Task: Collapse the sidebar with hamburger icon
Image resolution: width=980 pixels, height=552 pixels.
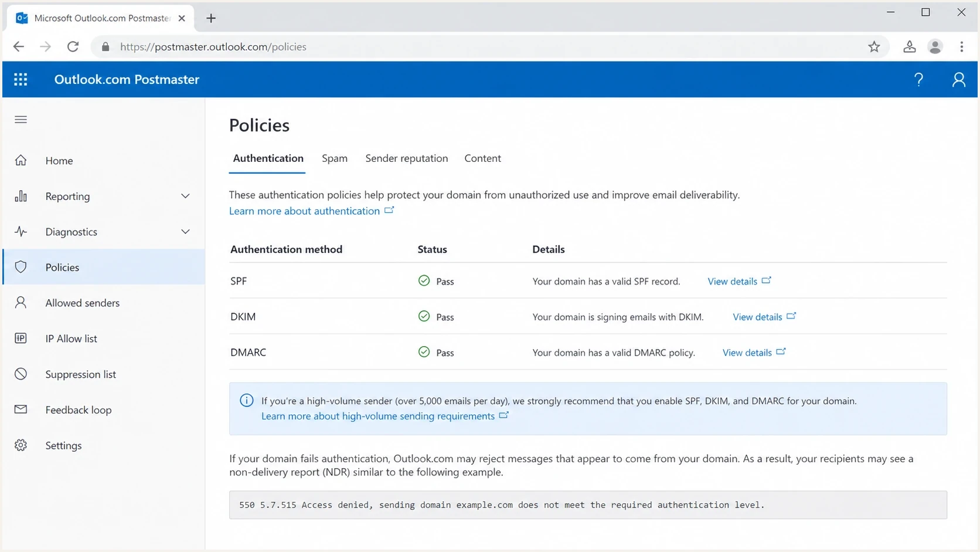Action: coord(21,120)
